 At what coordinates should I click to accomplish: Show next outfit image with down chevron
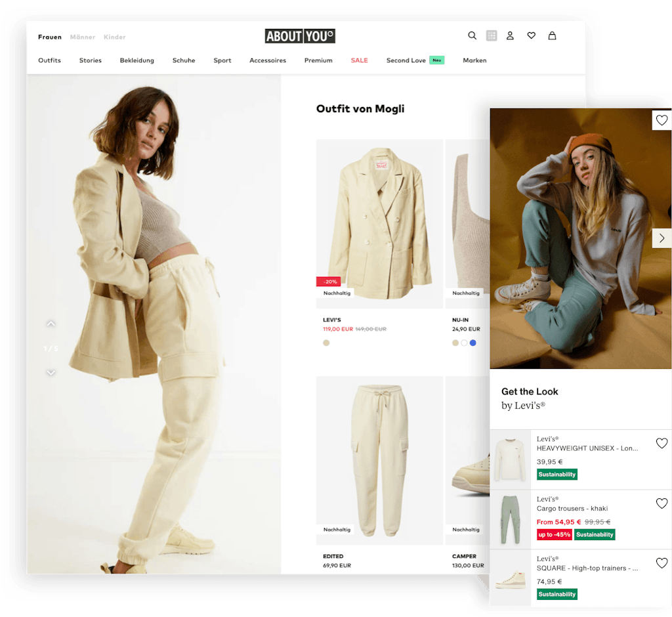pos(51,373)
